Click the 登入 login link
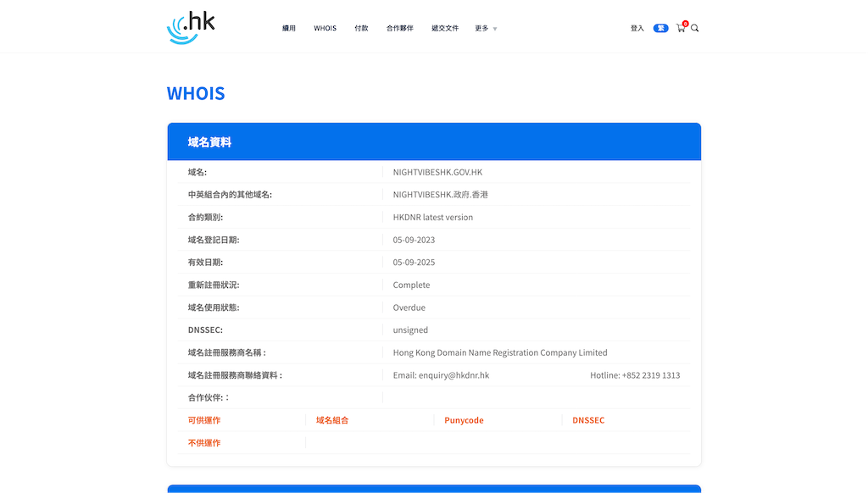This screenshot has width=868, height=493. tap(637, 29)
